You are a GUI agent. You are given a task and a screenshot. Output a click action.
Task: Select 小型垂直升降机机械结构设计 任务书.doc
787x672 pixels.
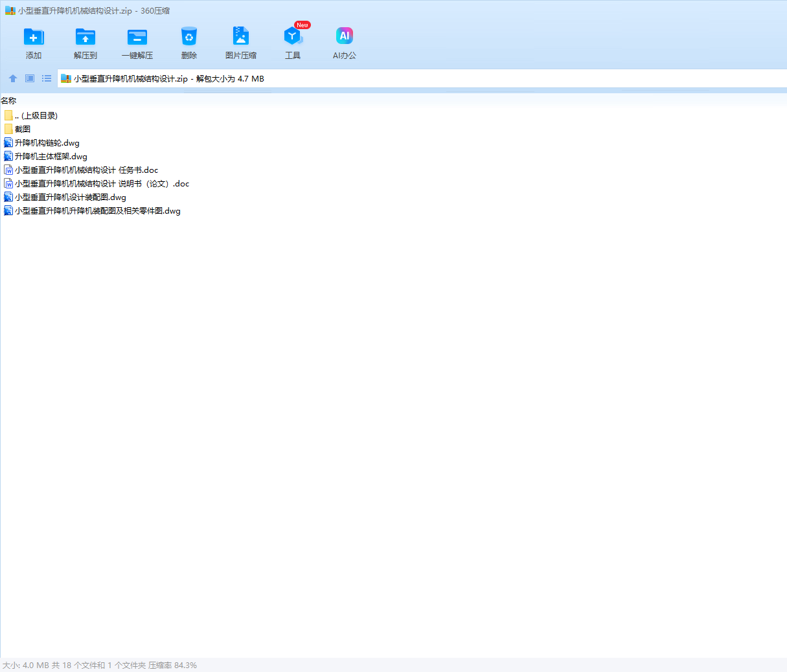(x=87, y=170)
